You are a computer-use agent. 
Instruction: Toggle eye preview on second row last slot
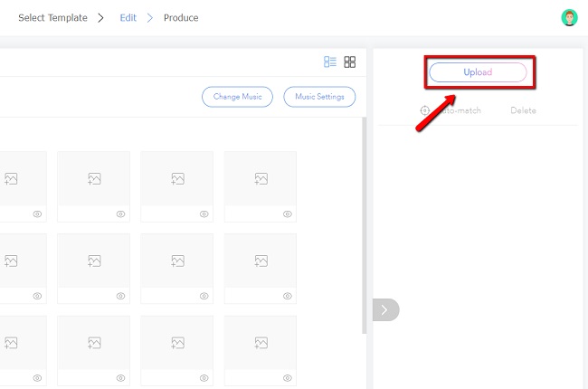(x=287, y=296)
